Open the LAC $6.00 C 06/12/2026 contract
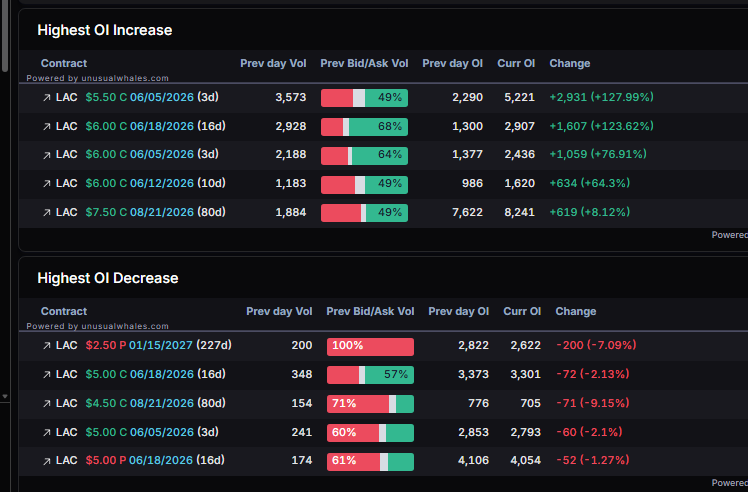This screenshot has width=748, height=492. click(141, 183)
